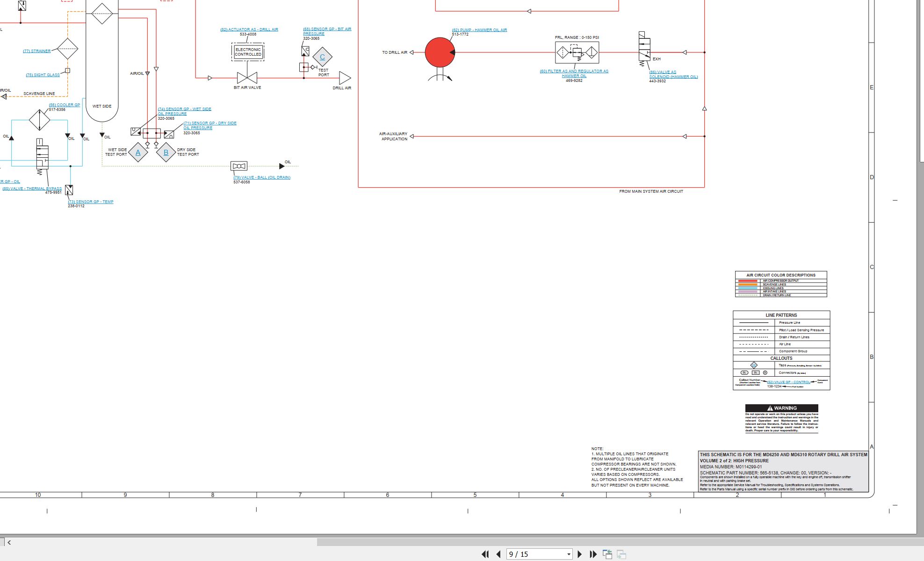The width and height of the screenshot is (924, 561).
Task: Open the (85) Valve - Thermal Bypass link
Action: [32, 189]
